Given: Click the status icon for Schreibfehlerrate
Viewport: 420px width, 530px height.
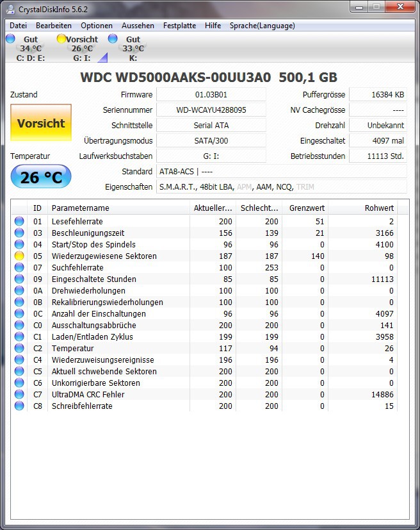Looking at the screenshot, I should pos(19,406).
